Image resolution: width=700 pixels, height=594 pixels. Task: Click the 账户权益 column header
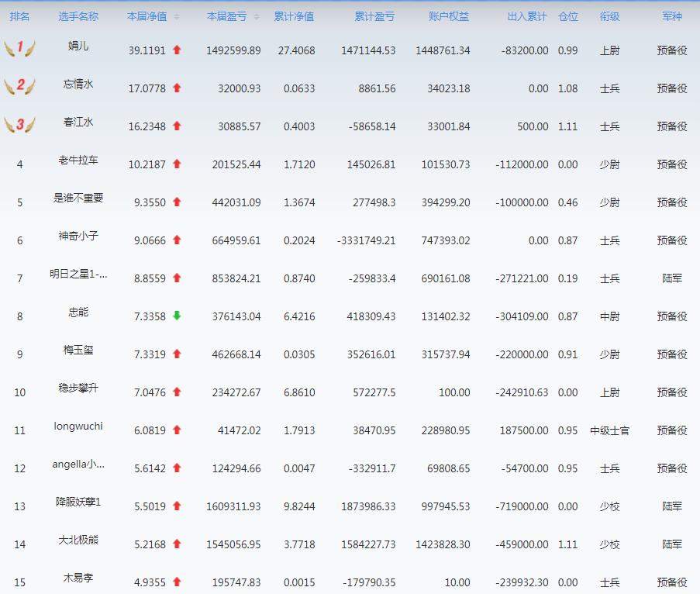[449, 17]
